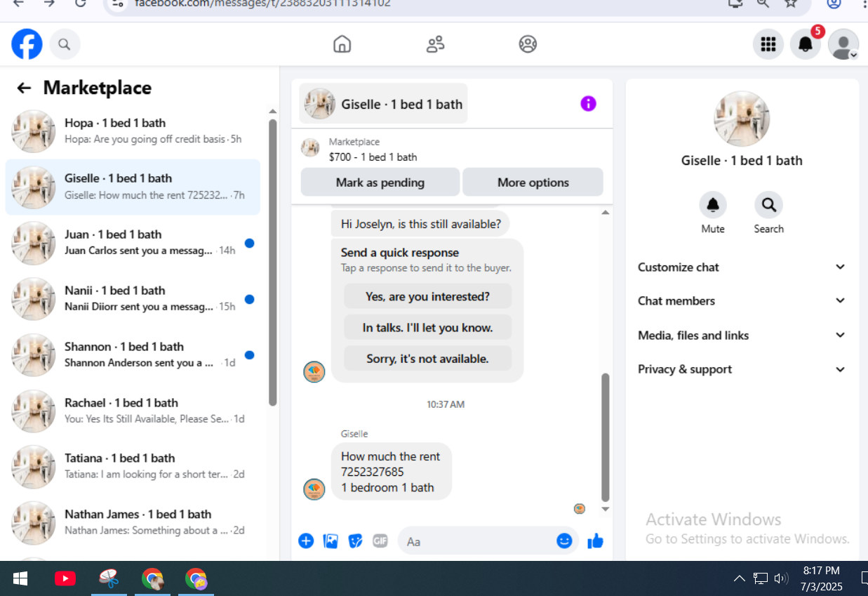
Task: Open Giselle conversation header button
Action: click(x=384, y=104)
